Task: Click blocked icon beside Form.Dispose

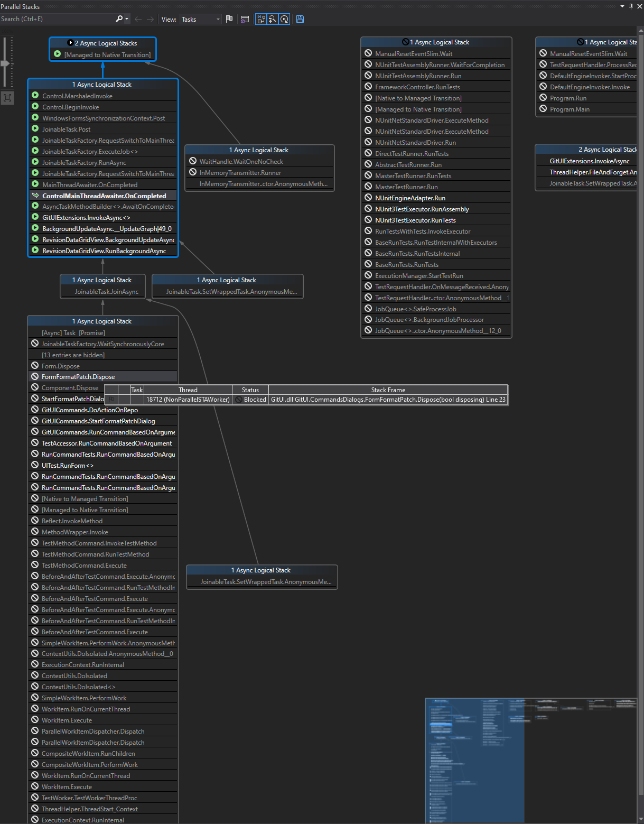Action: [35, 366]
